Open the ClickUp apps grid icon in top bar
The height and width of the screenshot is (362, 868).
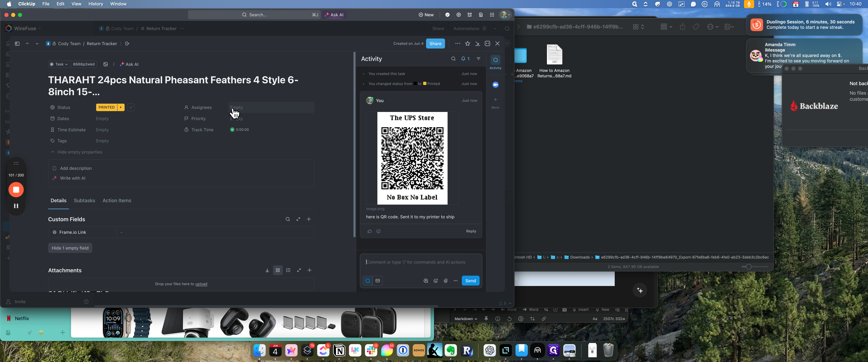click(x=492, y=15)
